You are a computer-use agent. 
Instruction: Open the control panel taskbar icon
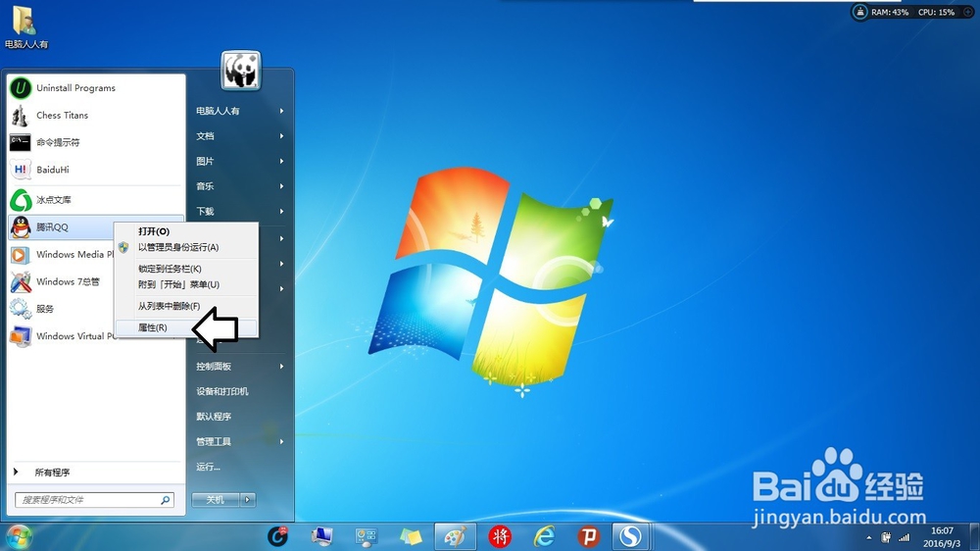(x=367, y=537)
